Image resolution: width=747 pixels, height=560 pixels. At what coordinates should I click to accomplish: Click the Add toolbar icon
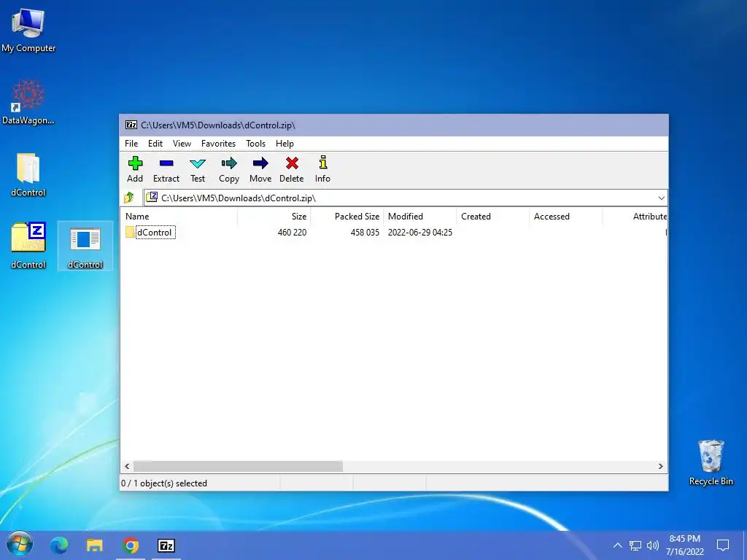tap(135, 164)
